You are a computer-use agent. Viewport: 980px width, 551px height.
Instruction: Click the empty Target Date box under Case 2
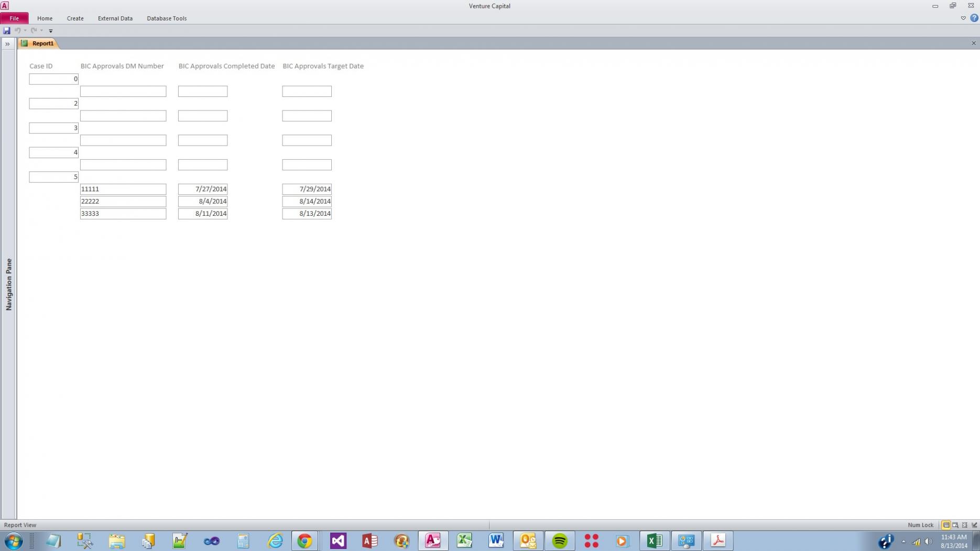[307, 116]
